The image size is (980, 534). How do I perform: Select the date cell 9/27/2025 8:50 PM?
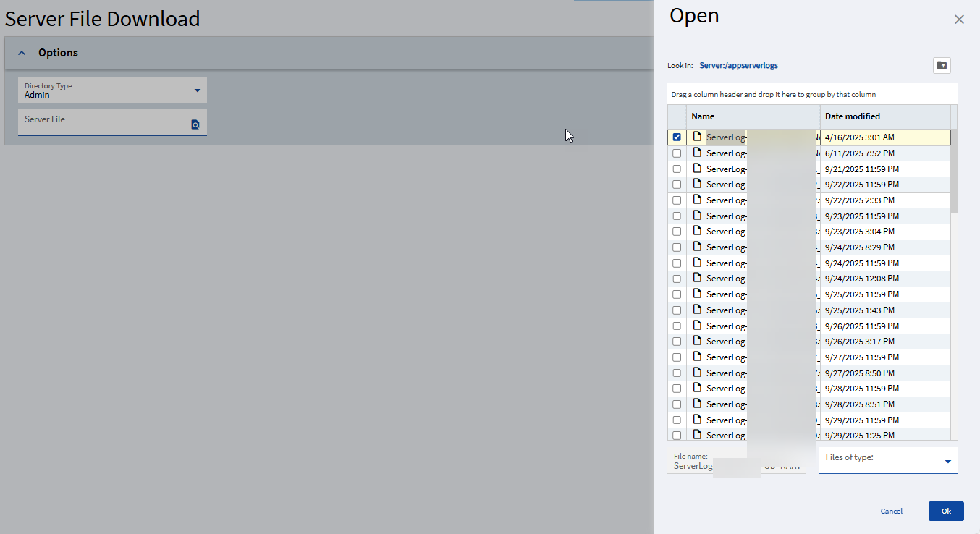(885, 373)
